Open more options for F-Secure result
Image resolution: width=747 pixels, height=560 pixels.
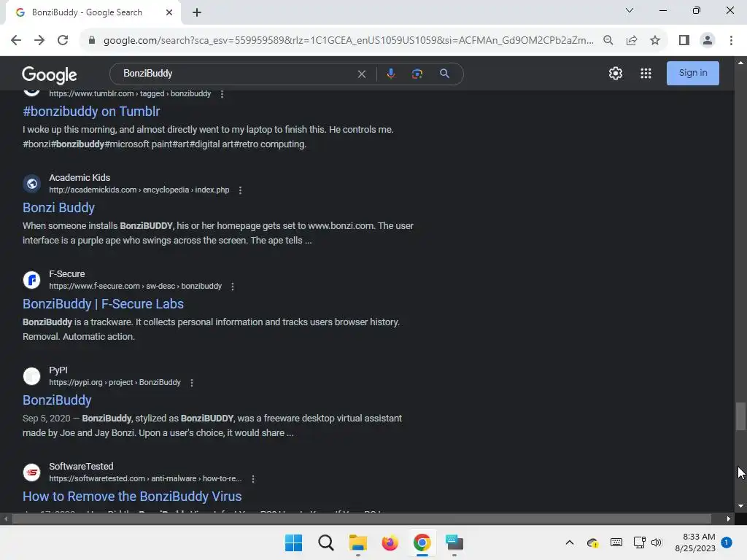pos(233,286)
